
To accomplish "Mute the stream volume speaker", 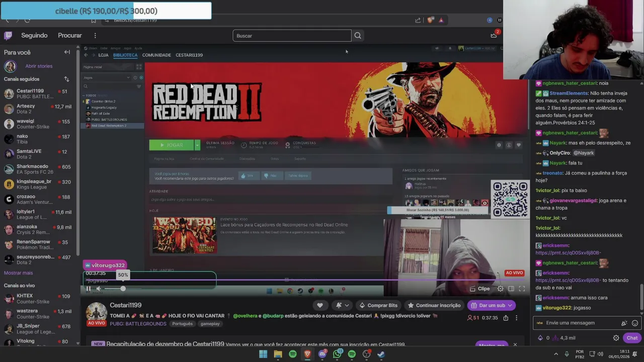I will click(x=99, y=289).
